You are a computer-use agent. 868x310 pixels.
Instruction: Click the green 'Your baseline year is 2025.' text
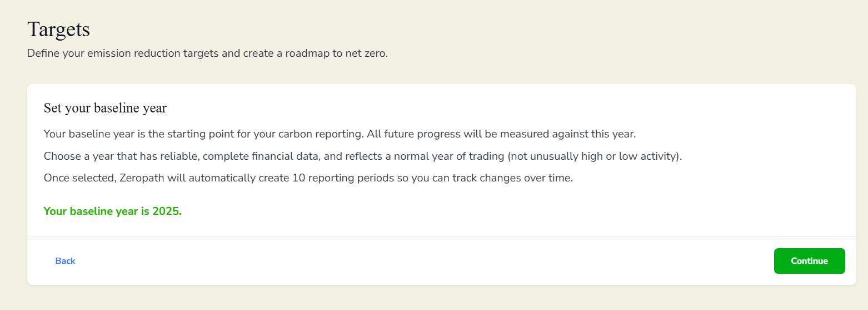tap(112, 211)
